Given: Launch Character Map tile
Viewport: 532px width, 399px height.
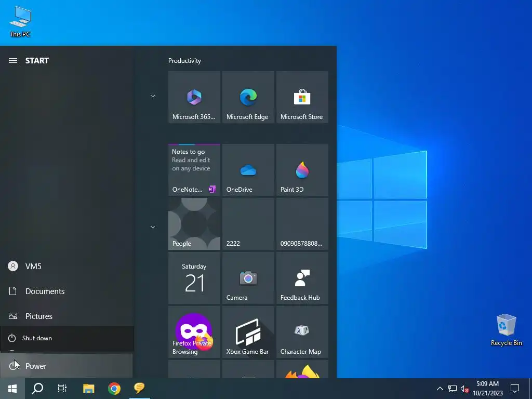Looking at the screenshot, I should click(302, 332).
